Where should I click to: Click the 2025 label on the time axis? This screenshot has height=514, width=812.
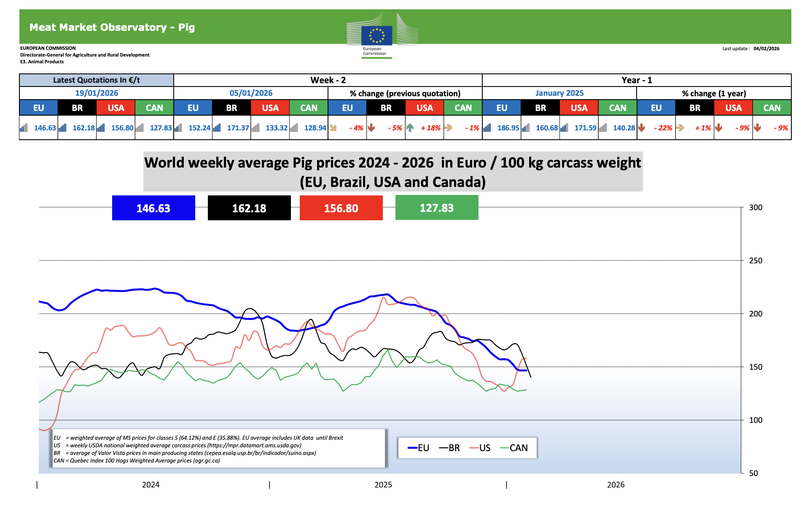click(383, 485)
